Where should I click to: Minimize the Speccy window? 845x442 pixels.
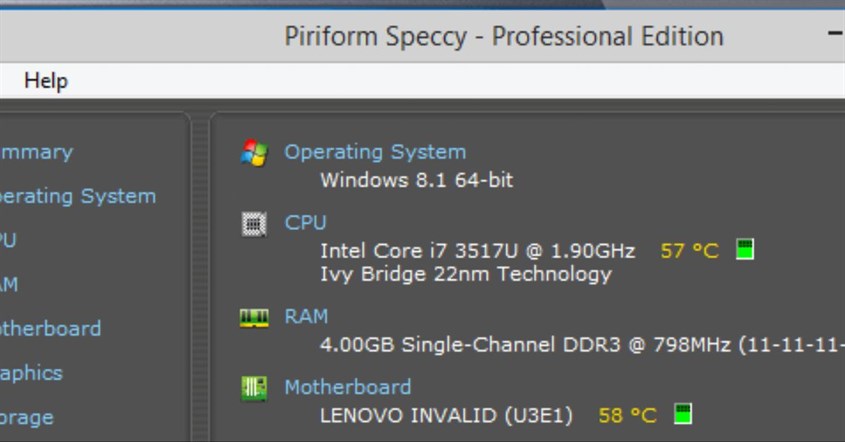[836, 34]
